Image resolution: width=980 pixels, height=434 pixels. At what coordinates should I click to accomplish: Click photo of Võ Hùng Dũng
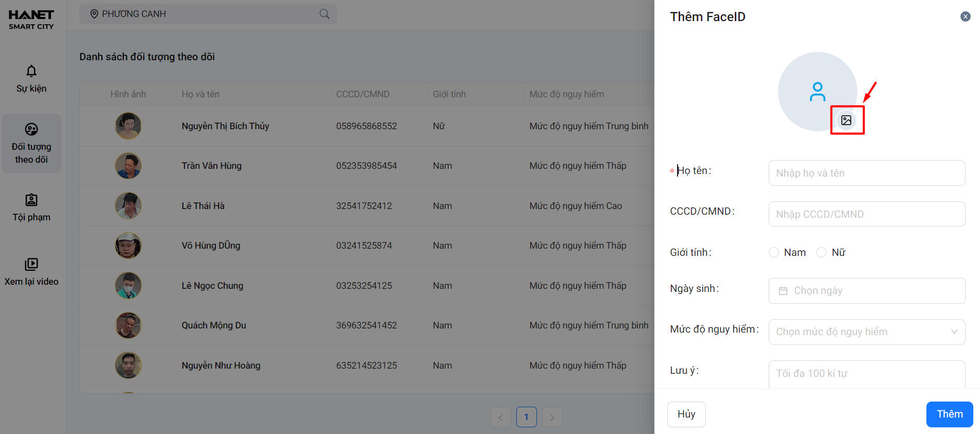point(128,246)
